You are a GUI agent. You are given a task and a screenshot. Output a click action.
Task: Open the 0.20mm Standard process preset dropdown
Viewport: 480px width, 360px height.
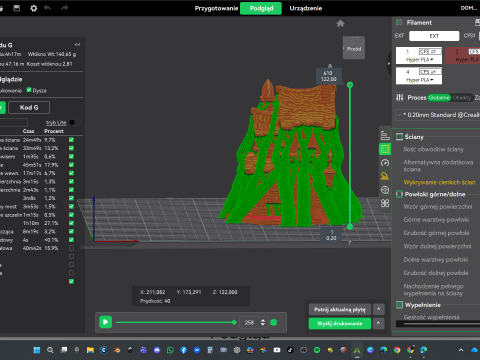pyautogui.click(x=438, y=115)
